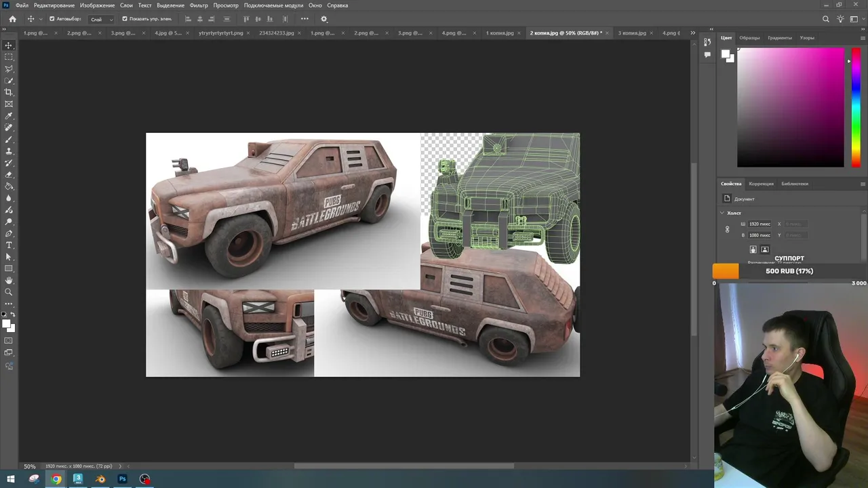This screenshot has height=488, width=868.
Task: Select the Path Selection tool
Action: click(9, 257)
